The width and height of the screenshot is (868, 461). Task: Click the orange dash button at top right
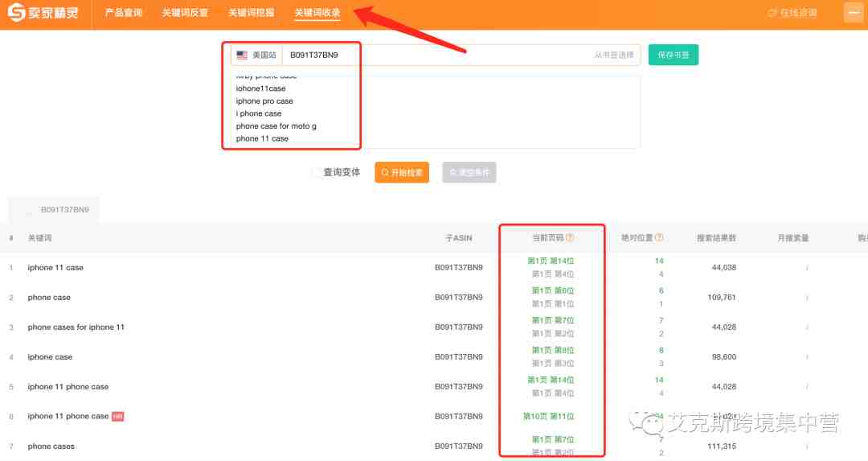click(x=853, y=13)
